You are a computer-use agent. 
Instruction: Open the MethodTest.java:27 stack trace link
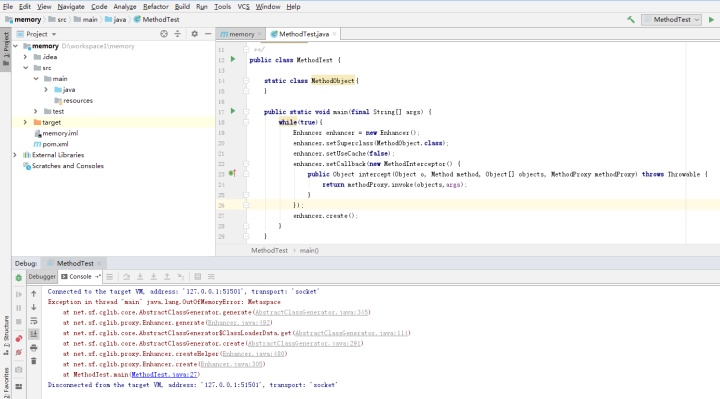[164, 375]
